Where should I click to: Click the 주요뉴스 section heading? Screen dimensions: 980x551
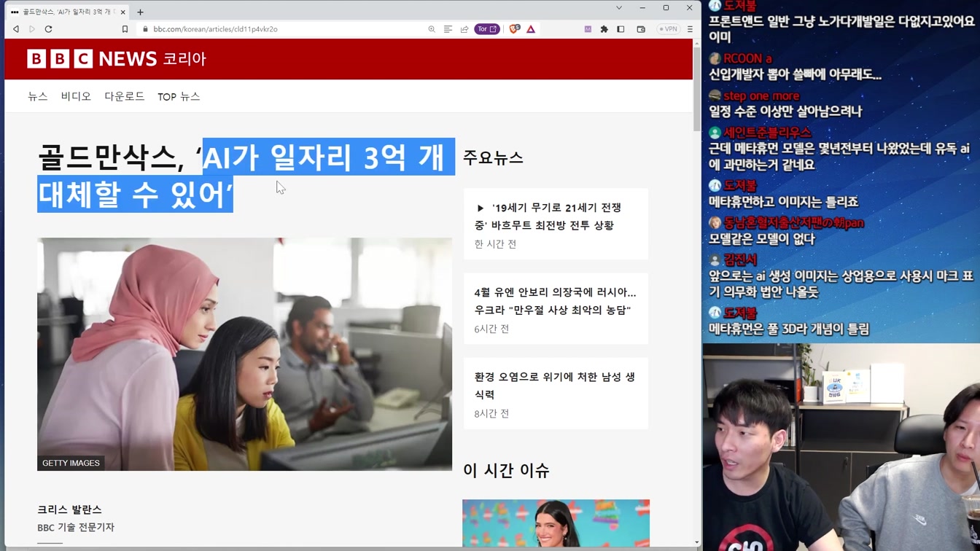click(x=493, y=158)
